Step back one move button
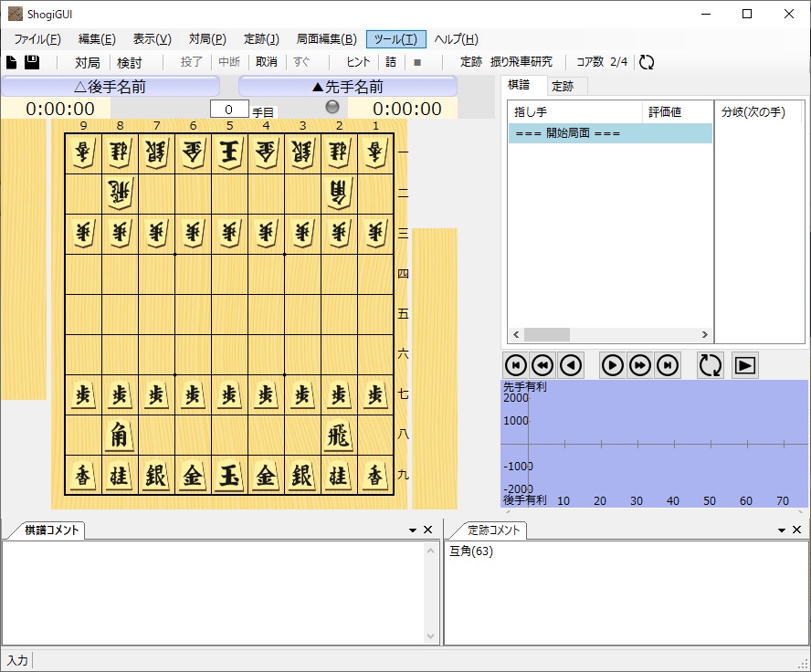 point(571,365)
